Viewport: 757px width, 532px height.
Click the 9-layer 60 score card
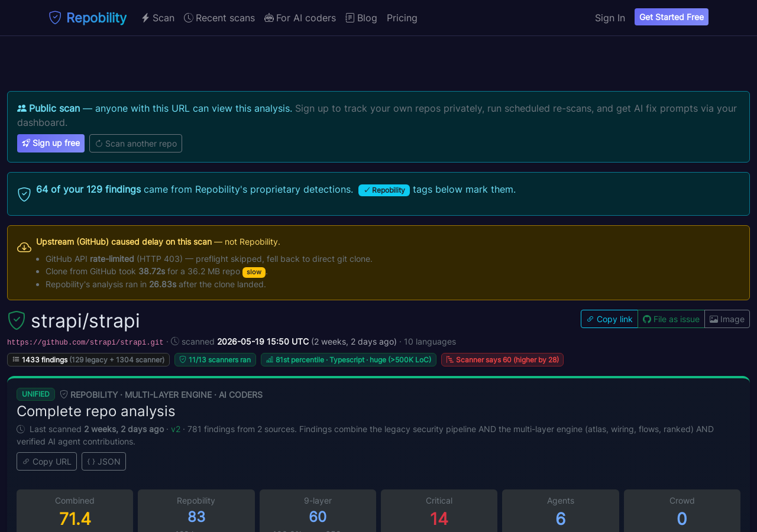pos(318,511)
